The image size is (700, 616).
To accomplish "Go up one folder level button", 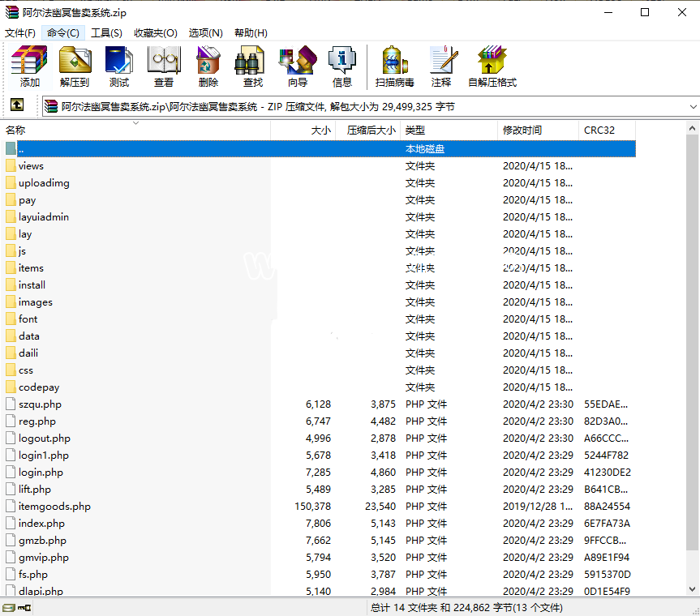I will 17,105.
